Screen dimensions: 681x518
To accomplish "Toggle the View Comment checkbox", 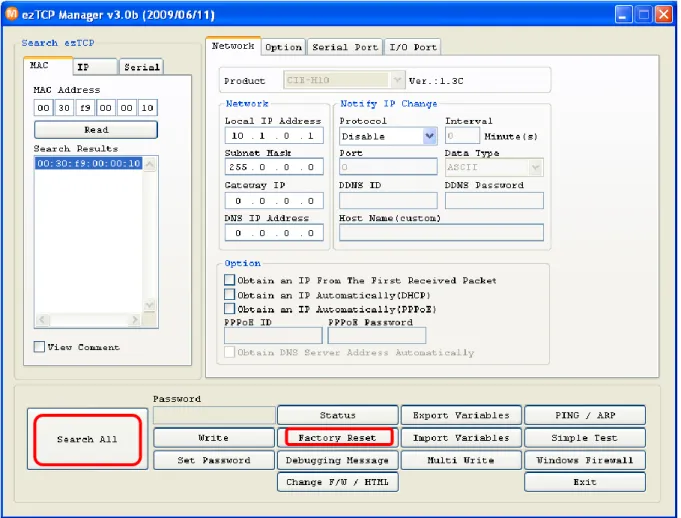I will click(39, 346).
